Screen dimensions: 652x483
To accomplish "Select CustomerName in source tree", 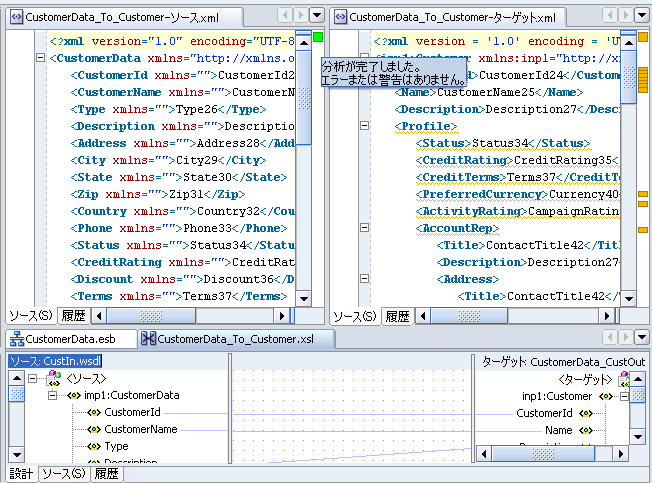I will [x=141, y=429].
